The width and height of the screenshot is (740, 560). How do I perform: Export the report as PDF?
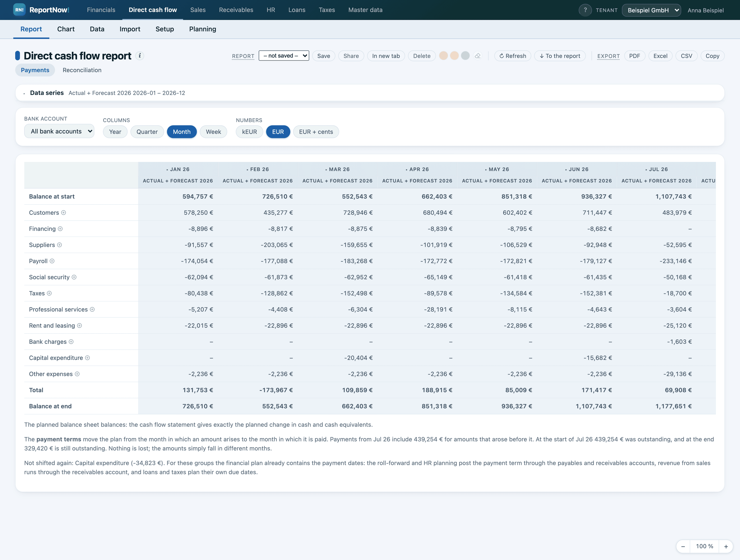coord(634,56)
